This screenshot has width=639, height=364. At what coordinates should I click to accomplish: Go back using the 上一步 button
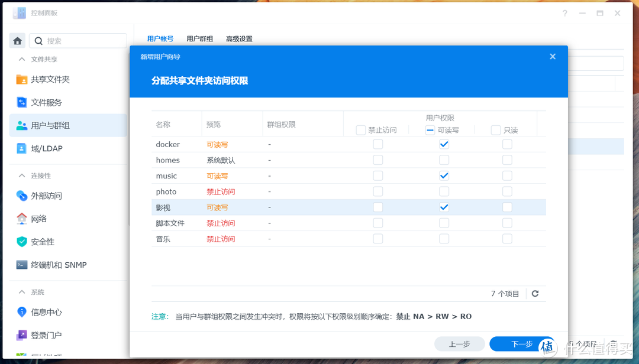[x=460, y=343]
